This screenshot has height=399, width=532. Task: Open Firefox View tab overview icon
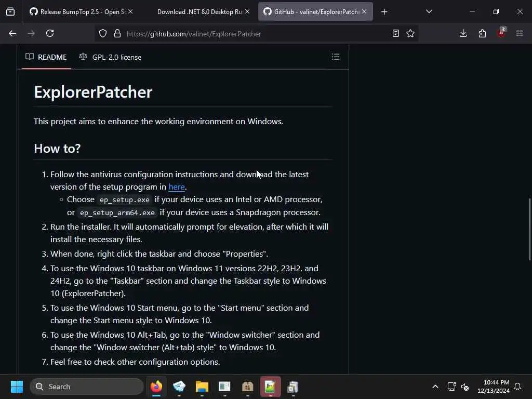coord(10,11)
